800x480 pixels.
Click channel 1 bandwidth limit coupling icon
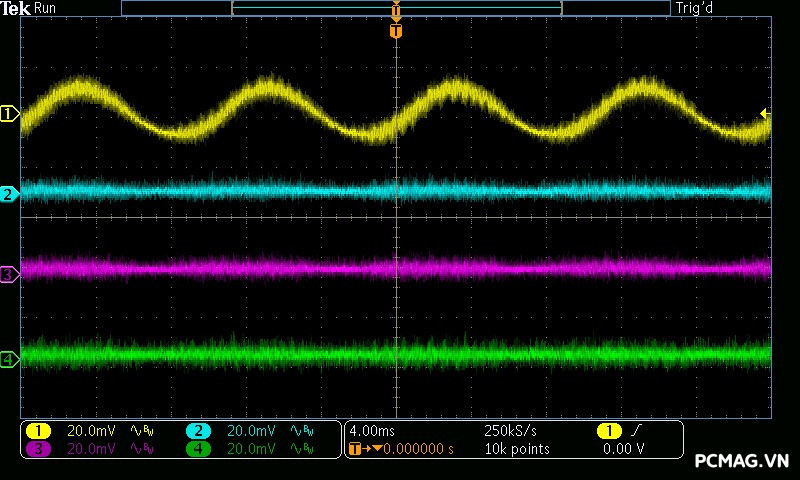[141, 431]
